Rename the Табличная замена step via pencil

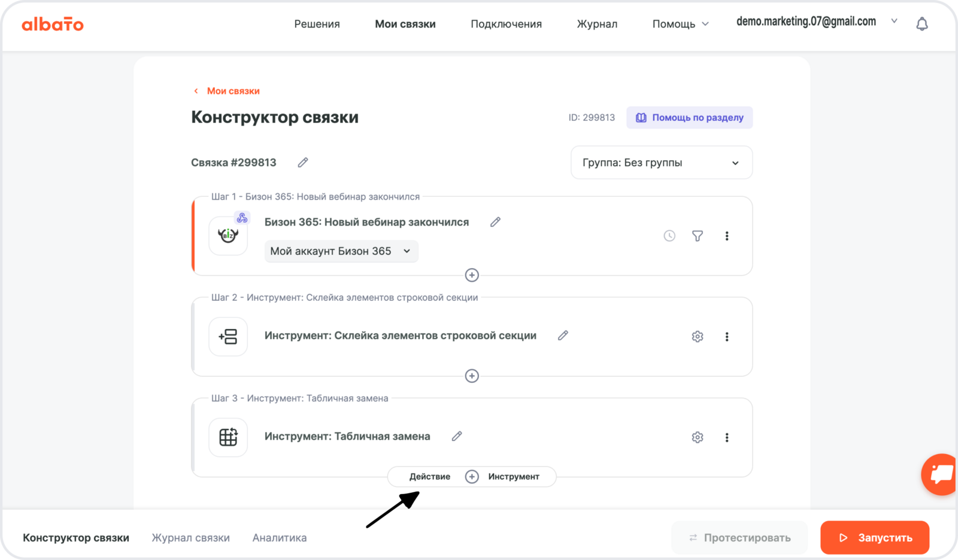coord(457,436)
